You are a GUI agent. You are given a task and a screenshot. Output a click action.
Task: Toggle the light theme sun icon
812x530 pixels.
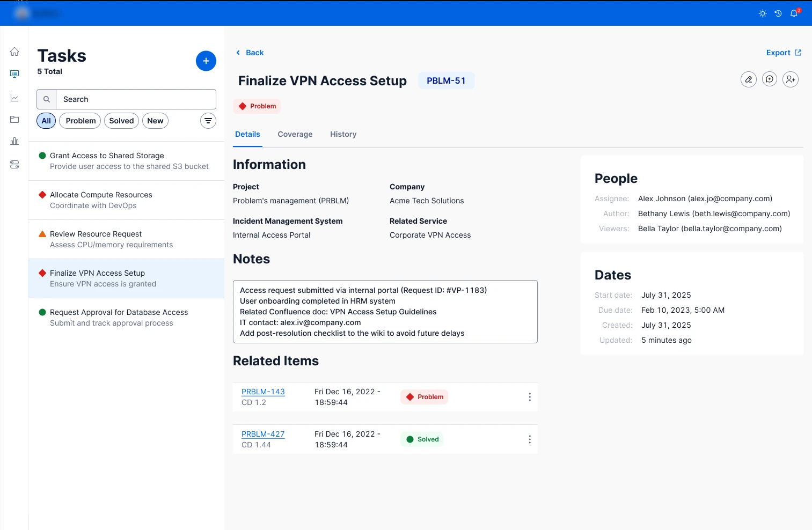(763, 13)
